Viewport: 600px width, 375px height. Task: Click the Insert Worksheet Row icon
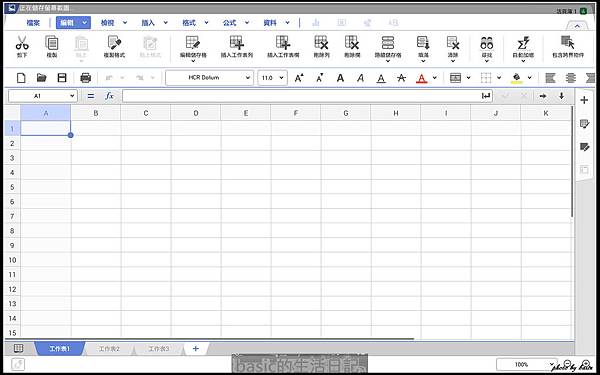click(236, 43)
